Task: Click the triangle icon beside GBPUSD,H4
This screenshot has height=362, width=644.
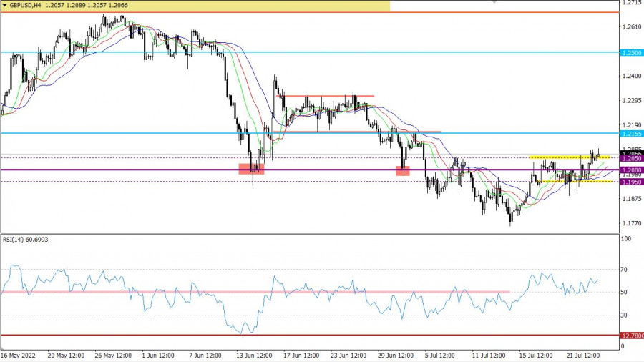Action: [x=5, y=5]
